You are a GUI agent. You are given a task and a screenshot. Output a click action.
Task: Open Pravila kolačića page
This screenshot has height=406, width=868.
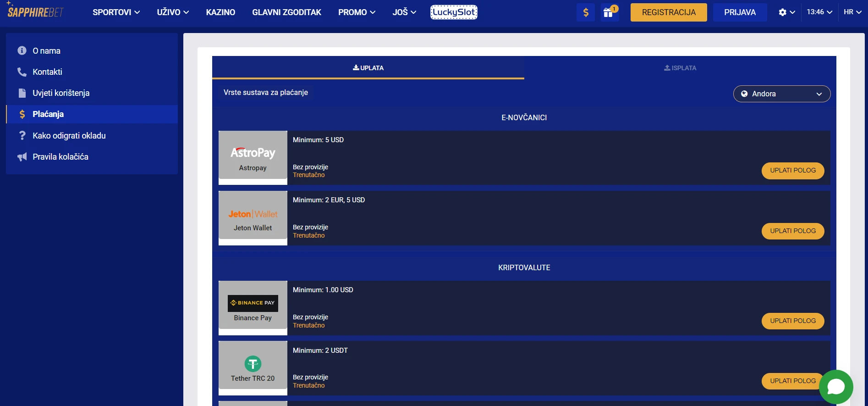pyautogui.click(x=60, y=156)
